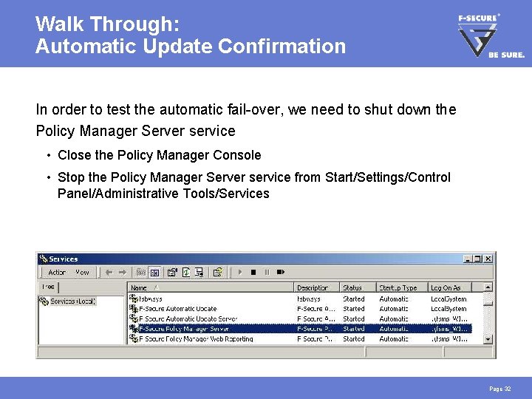Select the fsbwsys service row
532x399 pixels.
point(300,299)
